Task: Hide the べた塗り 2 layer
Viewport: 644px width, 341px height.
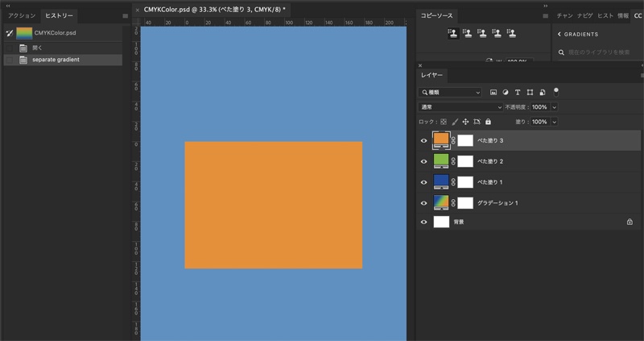Action: (424, 161)
